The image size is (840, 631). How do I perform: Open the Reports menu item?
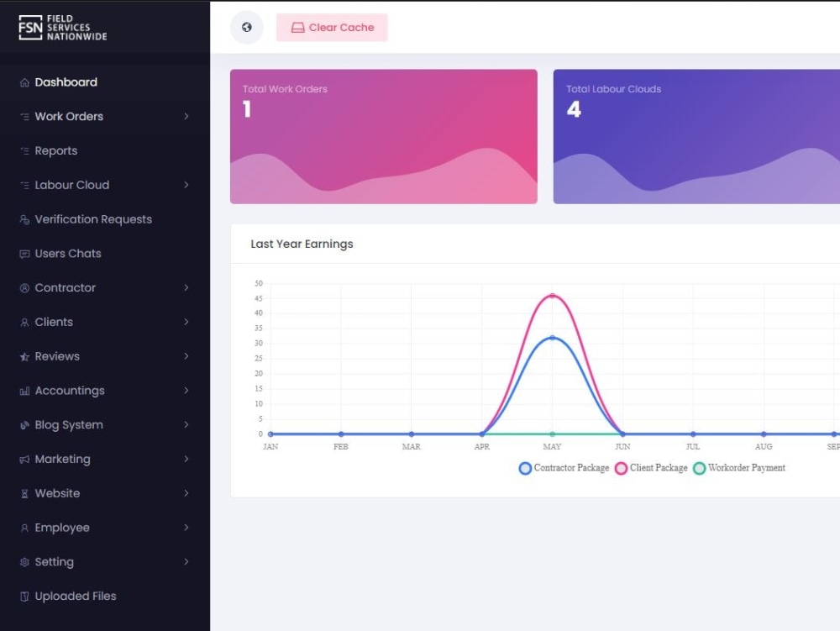pyautogui.click(x=105, y=151)
